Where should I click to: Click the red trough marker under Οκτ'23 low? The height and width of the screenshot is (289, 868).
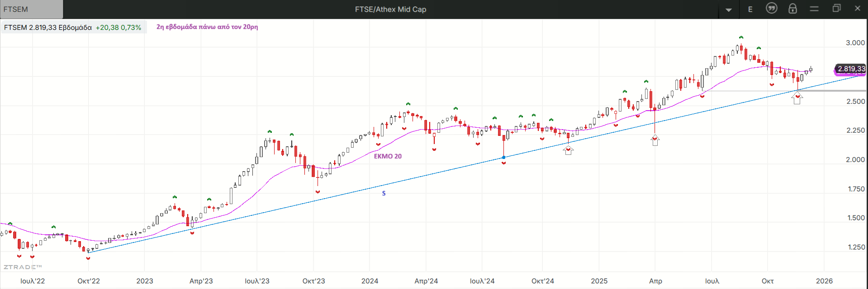coord(318,192)
